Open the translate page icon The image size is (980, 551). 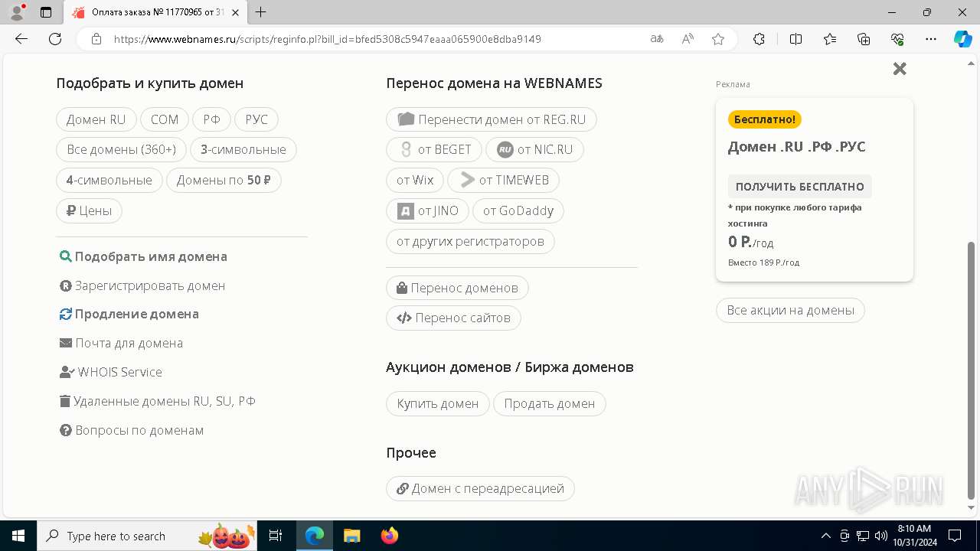pos(656,39)
